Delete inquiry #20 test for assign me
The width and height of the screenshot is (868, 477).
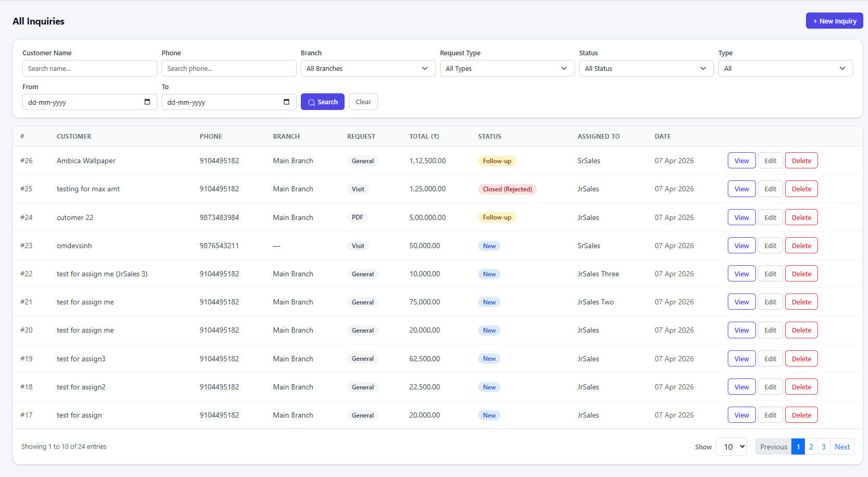[801, 330]
